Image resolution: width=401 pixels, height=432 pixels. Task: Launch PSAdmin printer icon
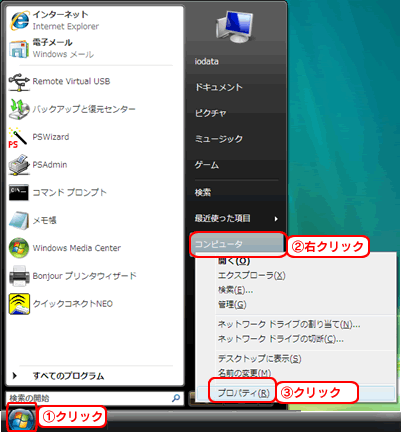pyautogui.click(x=19, y=165)
